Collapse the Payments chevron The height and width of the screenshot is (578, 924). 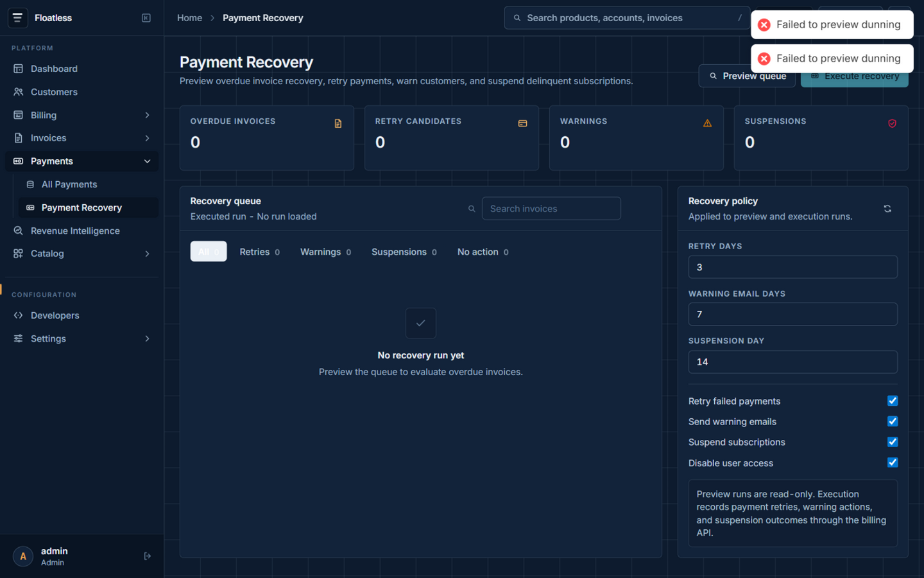click(147, 161)
